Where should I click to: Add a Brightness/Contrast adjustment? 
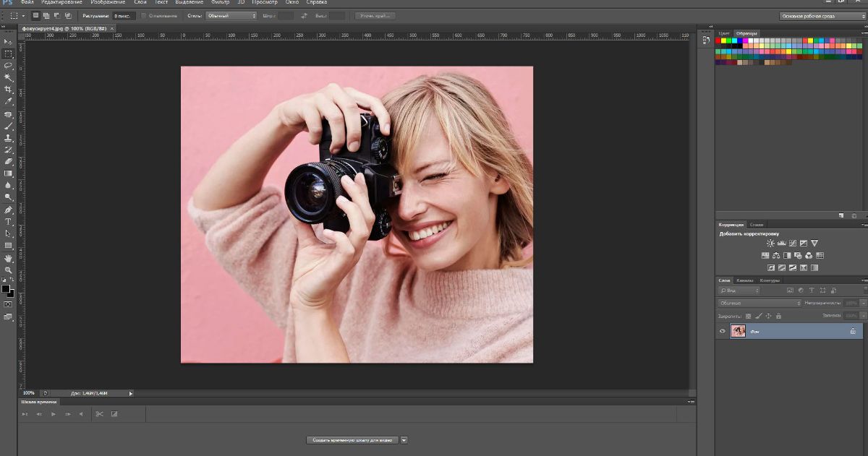[770, 244]
